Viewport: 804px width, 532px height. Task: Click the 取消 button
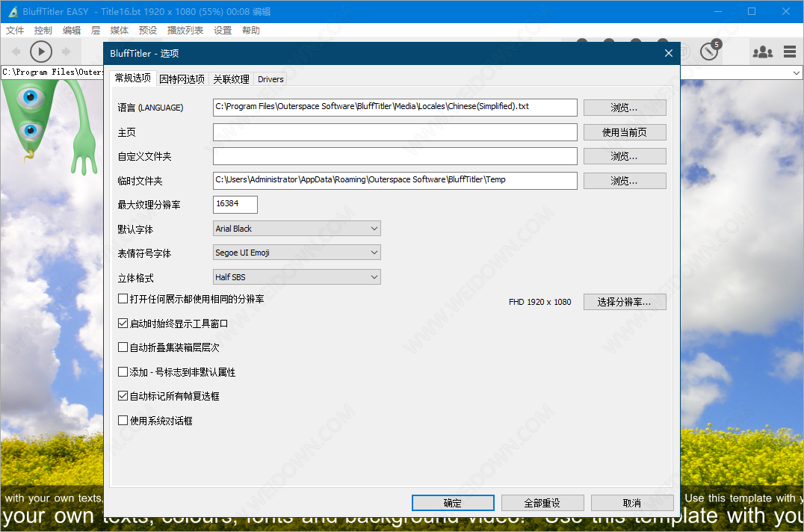point(632,503)
